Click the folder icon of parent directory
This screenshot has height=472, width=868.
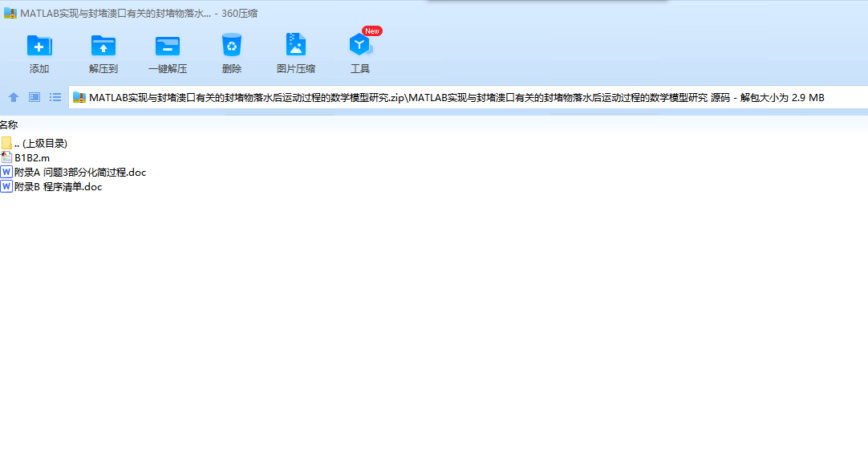click(6, 144)
